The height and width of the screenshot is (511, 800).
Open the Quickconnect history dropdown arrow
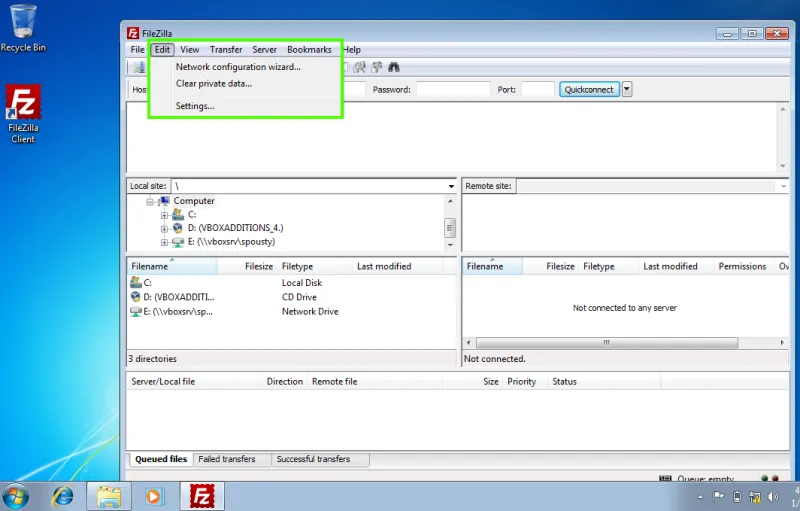627,89
